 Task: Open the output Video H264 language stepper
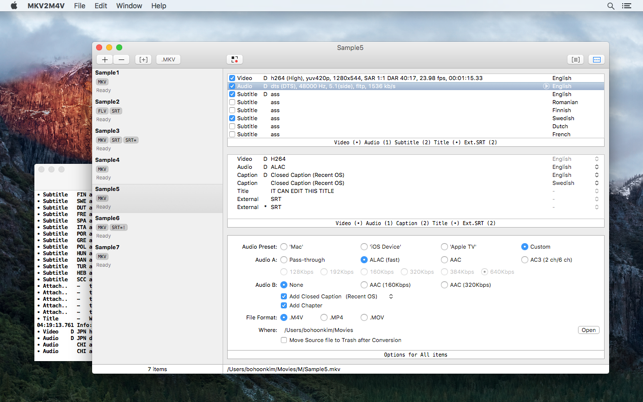597,159
